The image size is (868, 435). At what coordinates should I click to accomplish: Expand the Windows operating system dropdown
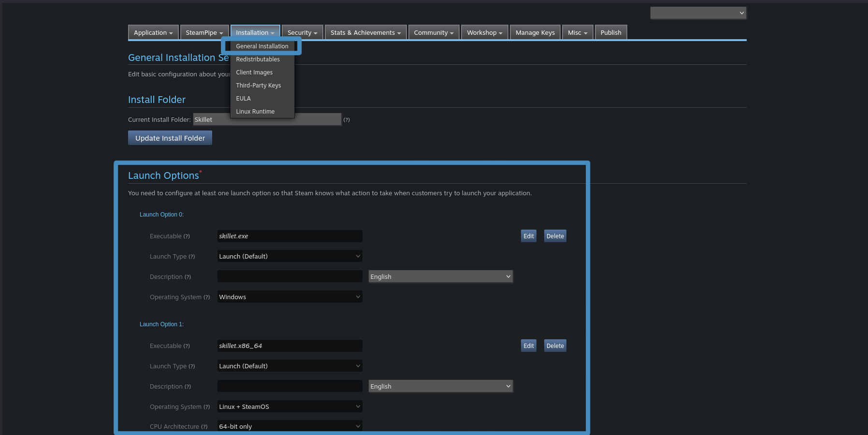[x=289, y=297]
